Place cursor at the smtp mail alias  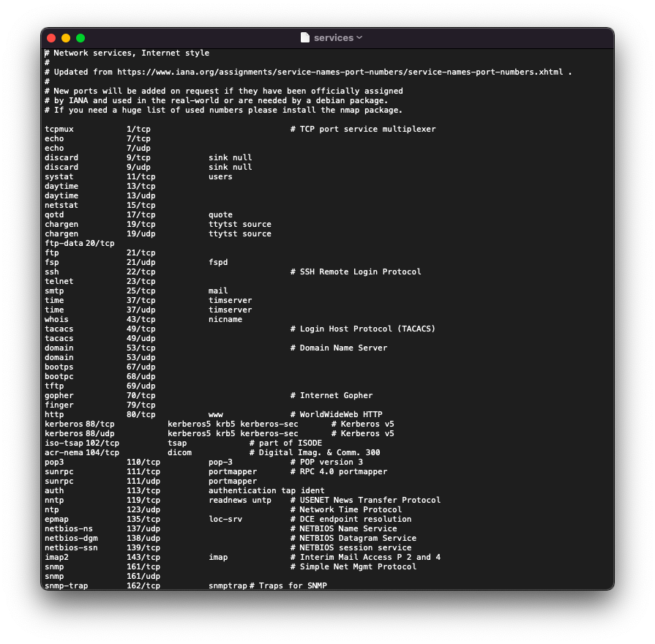click(218, 291)
